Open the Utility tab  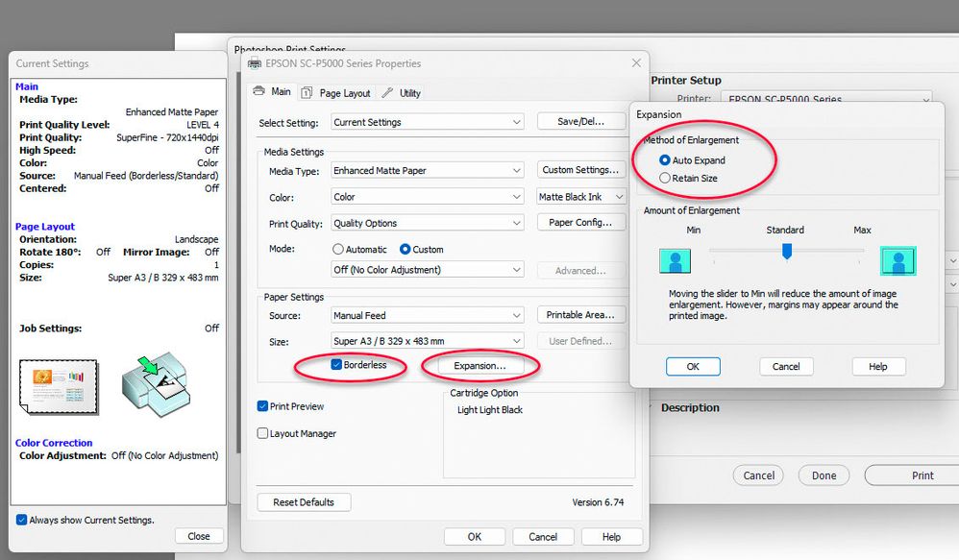[402, 93]
